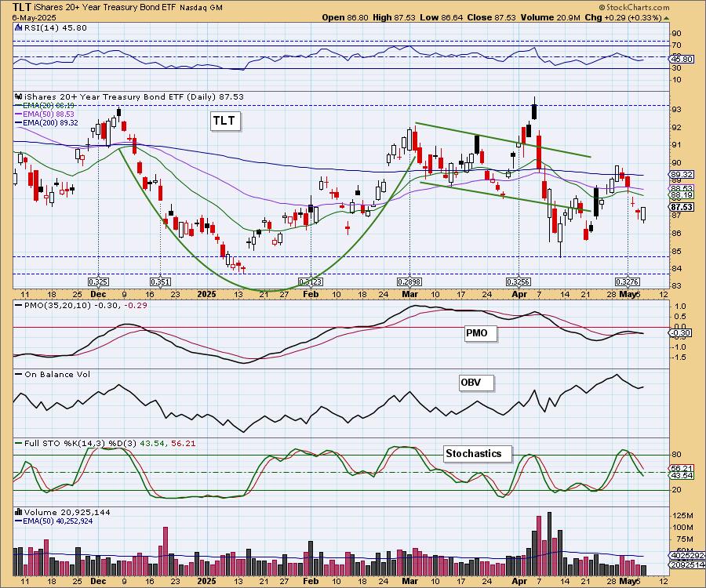Click the EMA(50) 88.53 legend entry in the price panel
Image resolution: width=706 pixels, height=588 pixels.
45,114
